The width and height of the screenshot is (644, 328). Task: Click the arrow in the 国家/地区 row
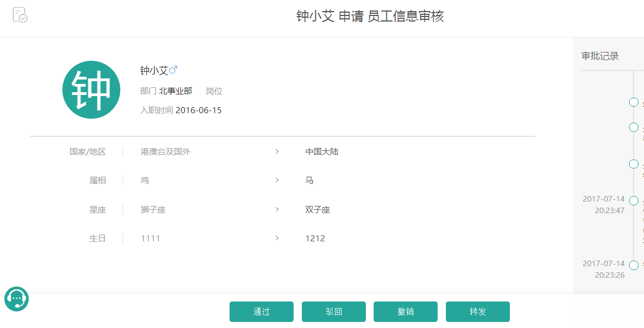[x=277, y=151]
